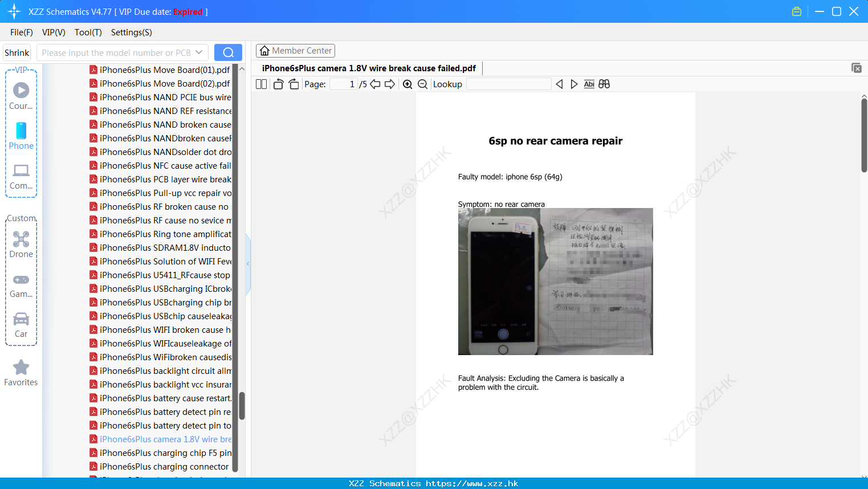This screenshot has width=868, height=489.
Task: Toggle the two-page view icon
Action: click(262, 84)
